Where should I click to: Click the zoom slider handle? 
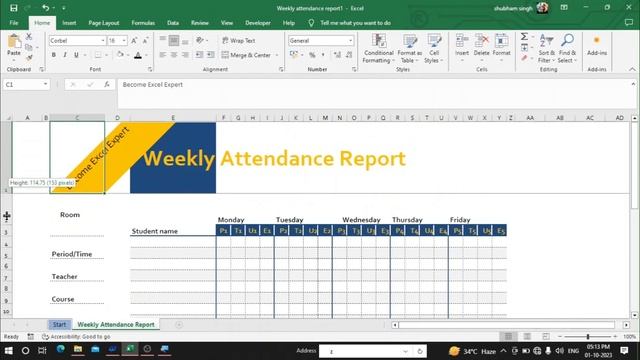(x=588, y=337)
